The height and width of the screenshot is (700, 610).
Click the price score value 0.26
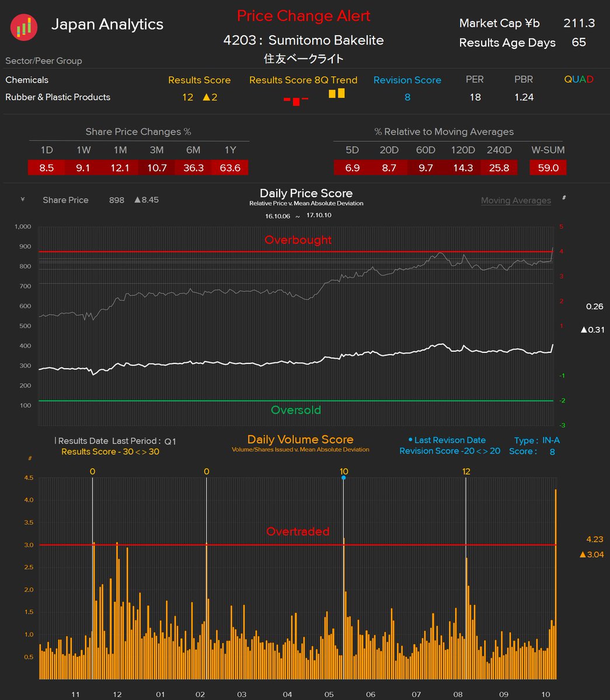594,306
